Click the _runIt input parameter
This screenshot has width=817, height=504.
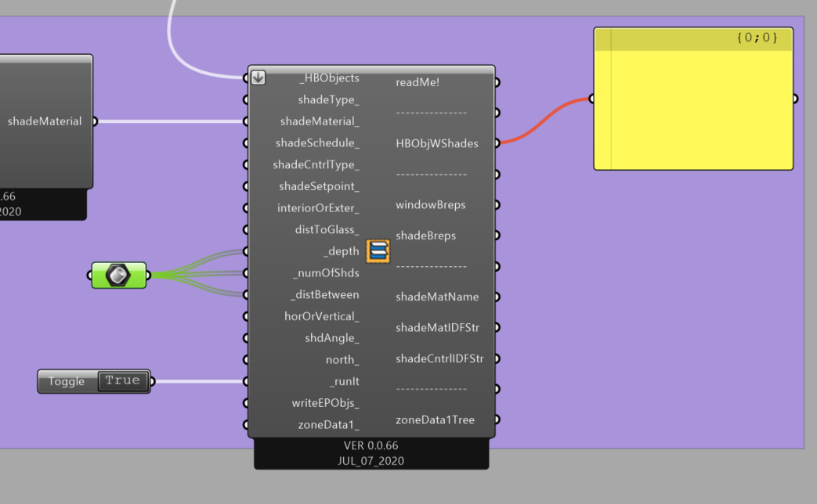344,381
